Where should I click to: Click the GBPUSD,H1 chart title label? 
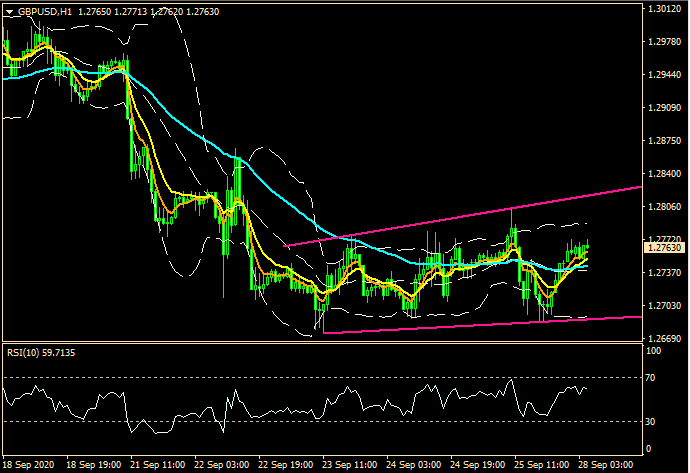click(x=46, y=12)
